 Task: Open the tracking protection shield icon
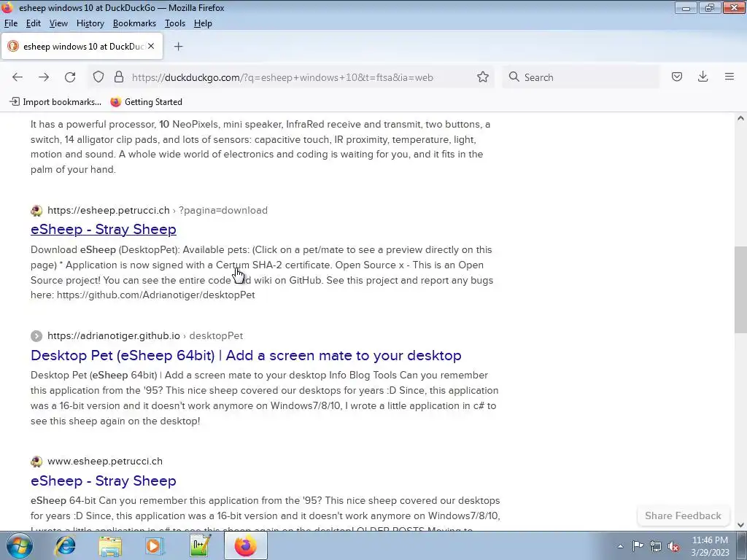98,77
